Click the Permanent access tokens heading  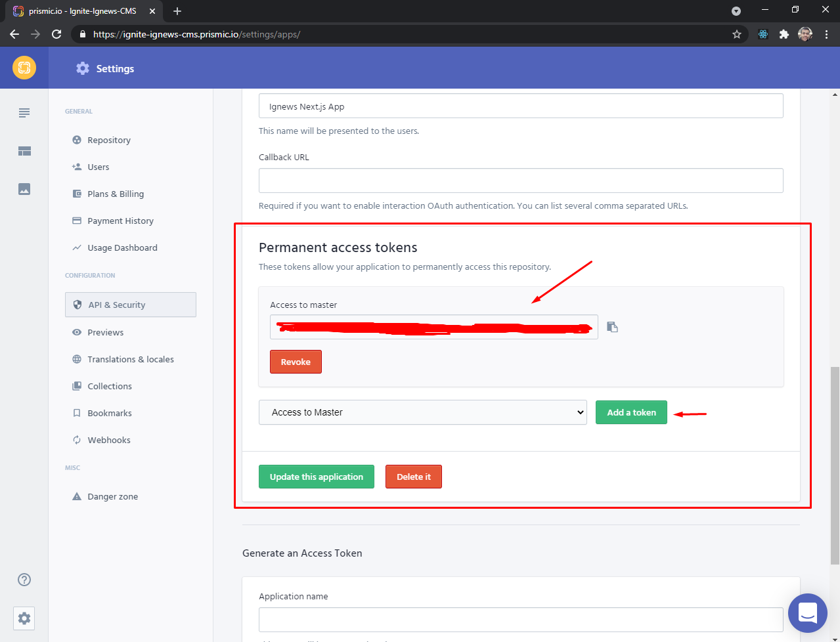(x=338, y=247)
